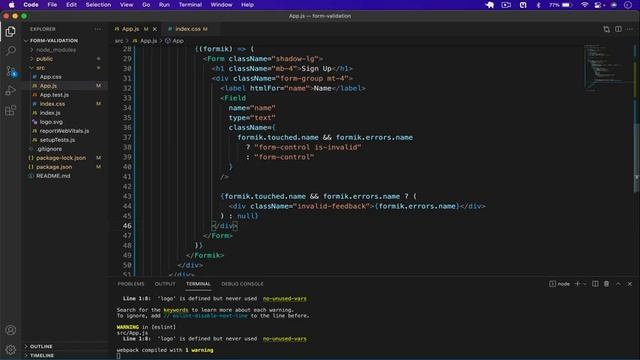Place cursor on line 46 closing div
640x360 pixels.
[224, 226]
